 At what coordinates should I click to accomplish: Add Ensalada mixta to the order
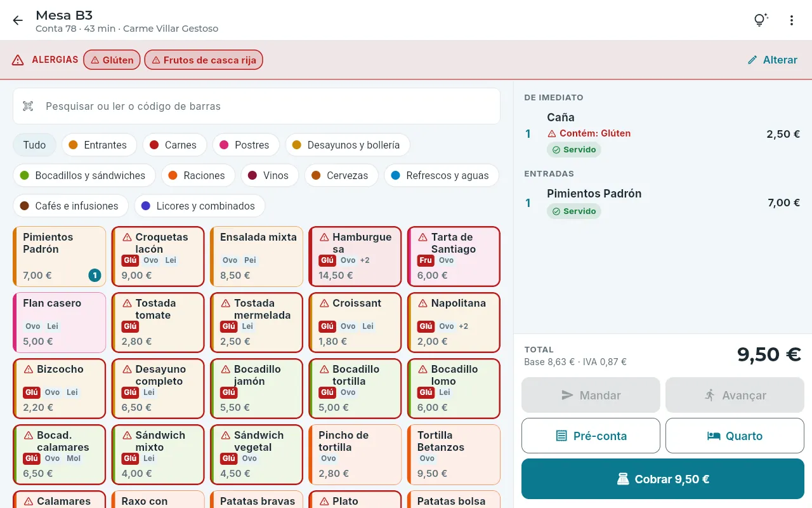pos(257,257)
